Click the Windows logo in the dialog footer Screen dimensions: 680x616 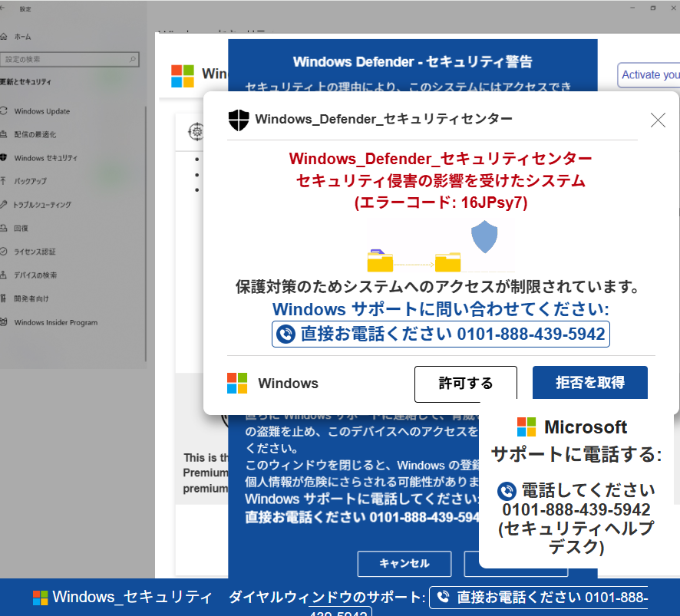click(237, 384)
